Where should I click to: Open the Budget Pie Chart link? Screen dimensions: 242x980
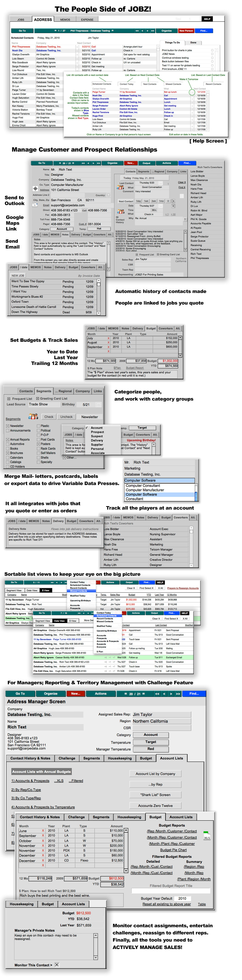pyautogui.click(x=173, y=849)
